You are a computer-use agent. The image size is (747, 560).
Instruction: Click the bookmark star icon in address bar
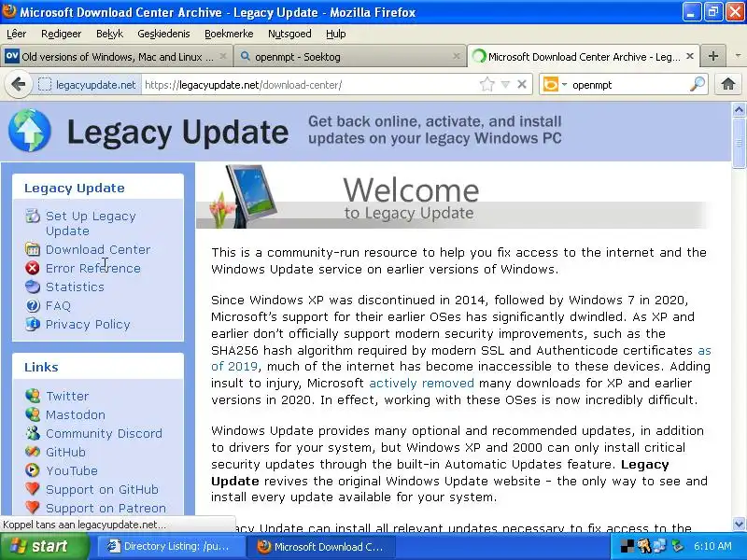(x=486, y=85)
